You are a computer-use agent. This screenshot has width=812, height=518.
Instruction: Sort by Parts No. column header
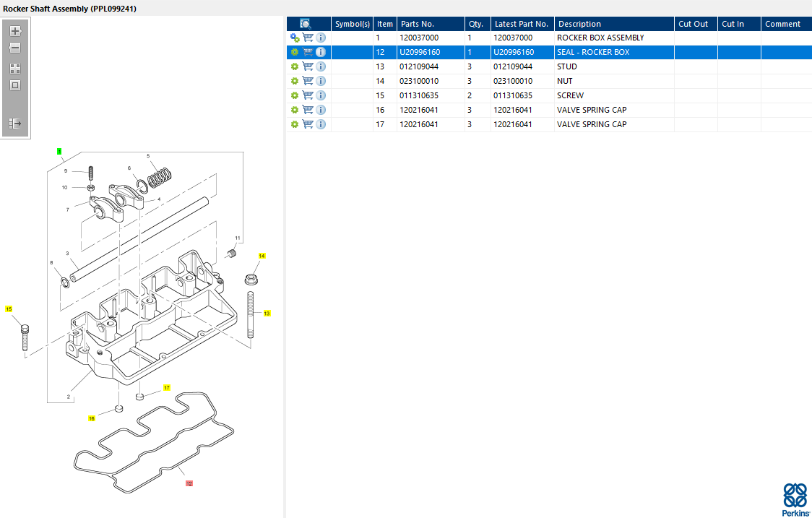coord(418,24)
